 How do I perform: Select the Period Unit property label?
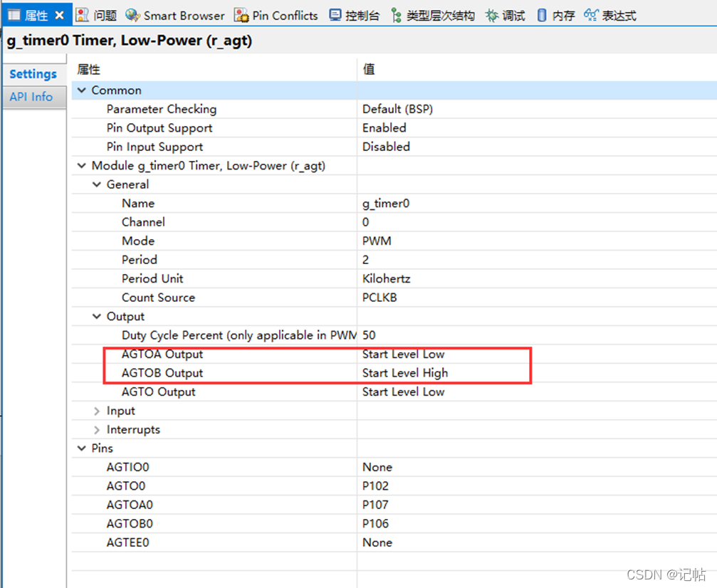152,278
